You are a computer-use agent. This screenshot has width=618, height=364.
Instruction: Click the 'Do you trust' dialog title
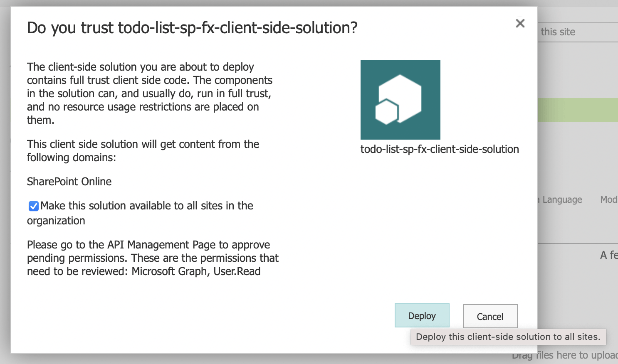pos(192,28)
